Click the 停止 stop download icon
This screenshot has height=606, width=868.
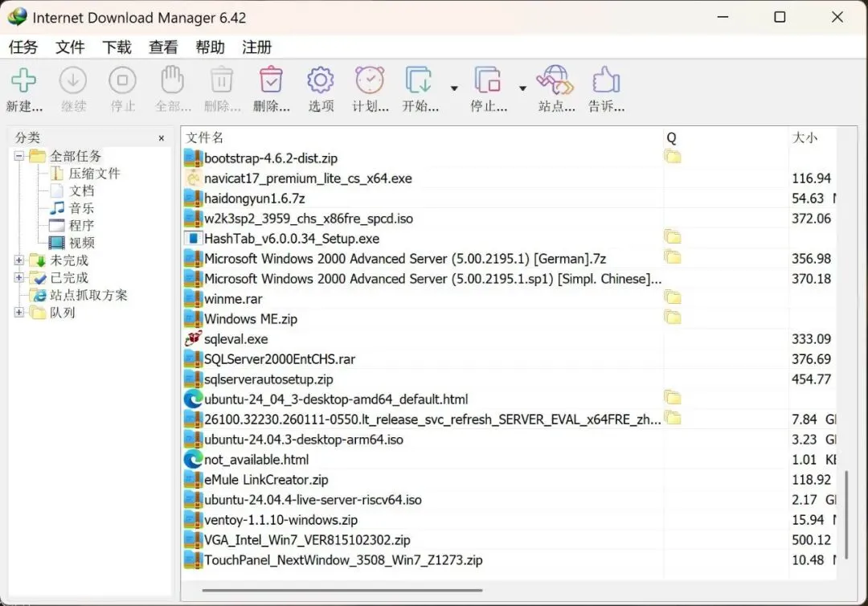pos(122,81)
